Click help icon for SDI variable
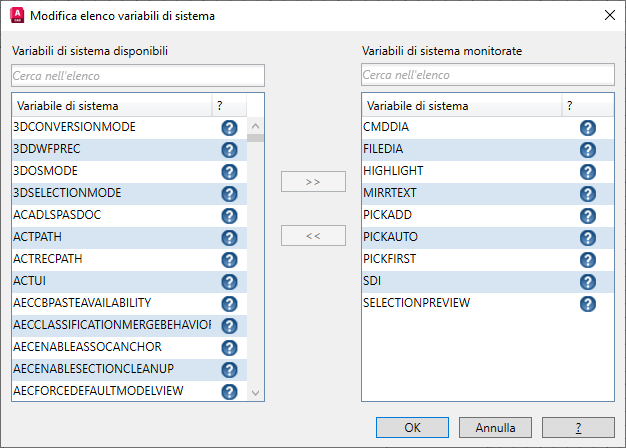The width and height of the screenshot is (626, 448). (x=588, y=281)
